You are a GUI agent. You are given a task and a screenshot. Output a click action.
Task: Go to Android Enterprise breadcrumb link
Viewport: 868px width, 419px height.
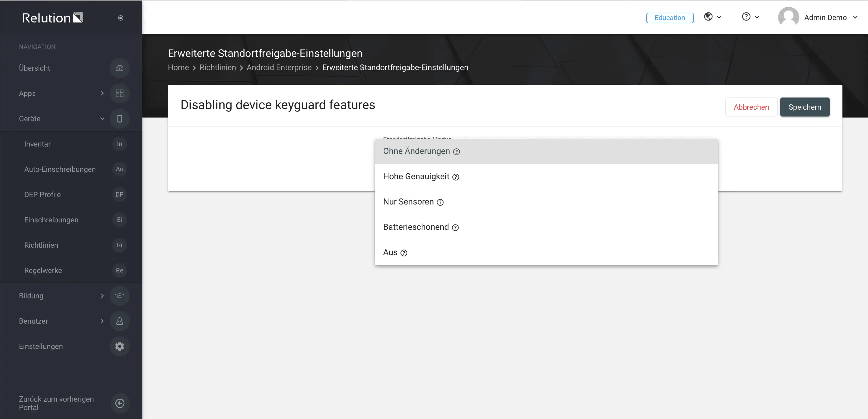click(x=279, y=67)
